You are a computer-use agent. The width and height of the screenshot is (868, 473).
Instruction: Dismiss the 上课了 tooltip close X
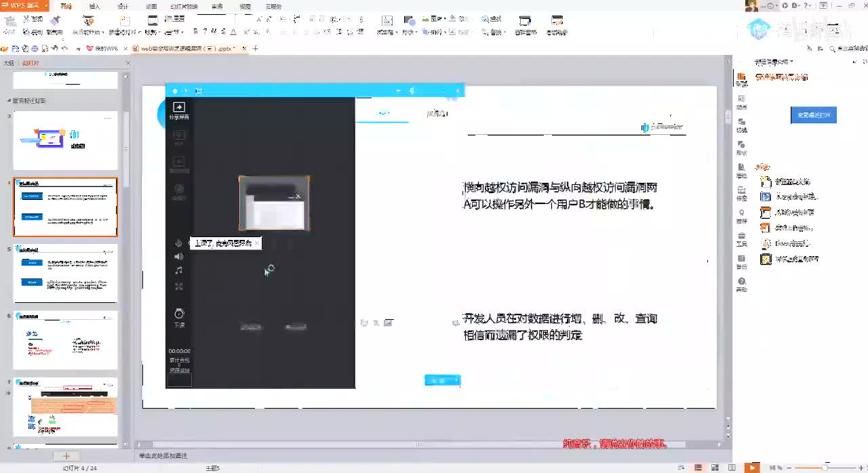[x=257, y=243]
